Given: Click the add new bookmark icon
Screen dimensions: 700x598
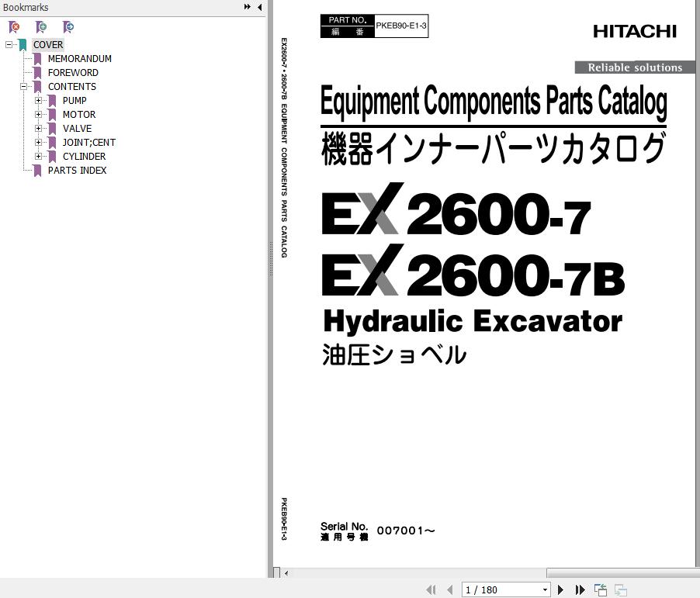Looking at the screenshot, I should tap(40, 27).
